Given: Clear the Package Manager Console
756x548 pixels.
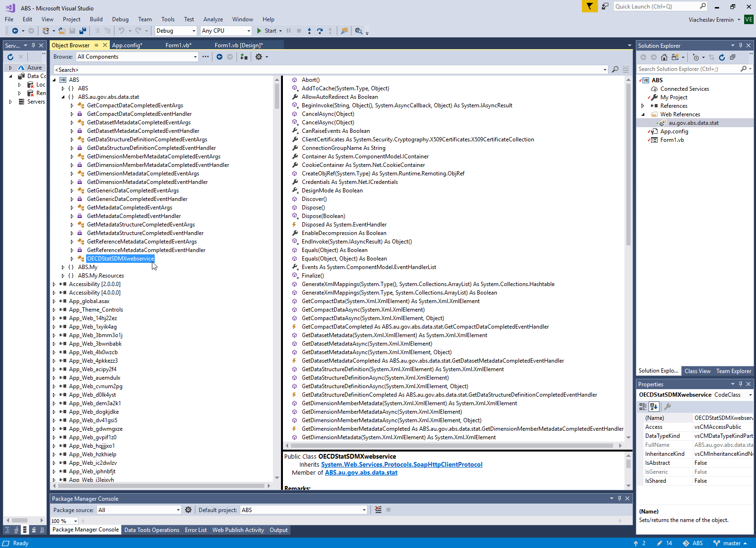Looking at the screenshot, I should pos(378,510).
